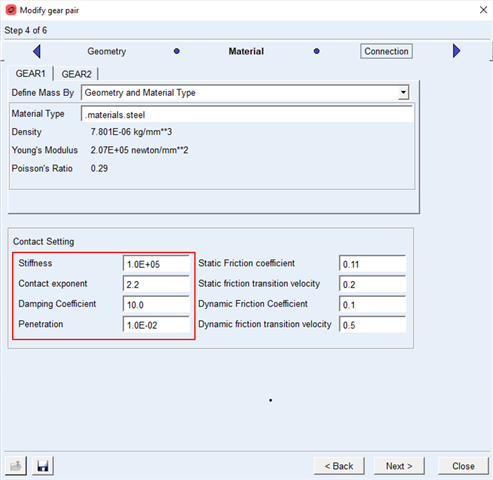The image size is (493, 480).
Task: Click the Next button
Action: click(399, 466)
